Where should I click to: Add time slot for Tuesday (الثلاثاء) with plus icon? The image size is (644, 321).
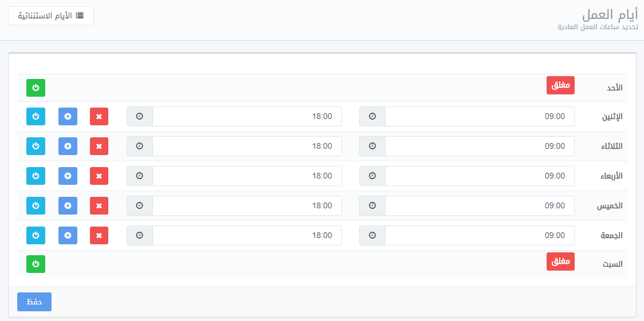click(68, 146)
